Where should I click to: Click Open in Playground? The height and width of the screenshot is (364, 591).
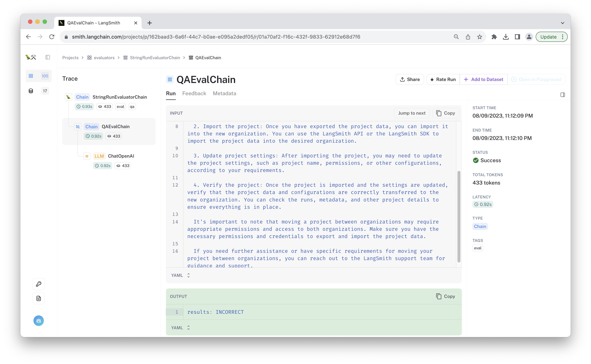point(536,80)
